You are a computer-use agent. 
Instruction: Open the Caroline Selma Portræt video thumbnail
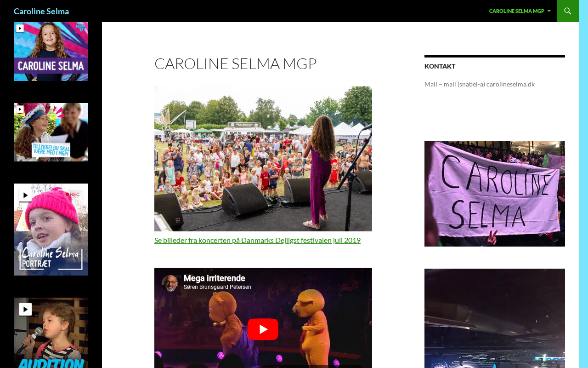coord(51,230)
